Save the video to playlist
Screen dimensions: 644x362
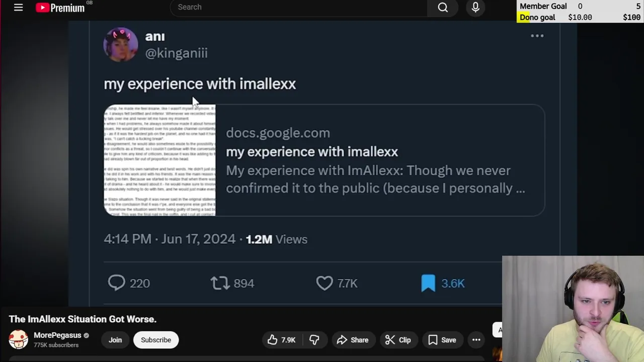click(442, 340)
